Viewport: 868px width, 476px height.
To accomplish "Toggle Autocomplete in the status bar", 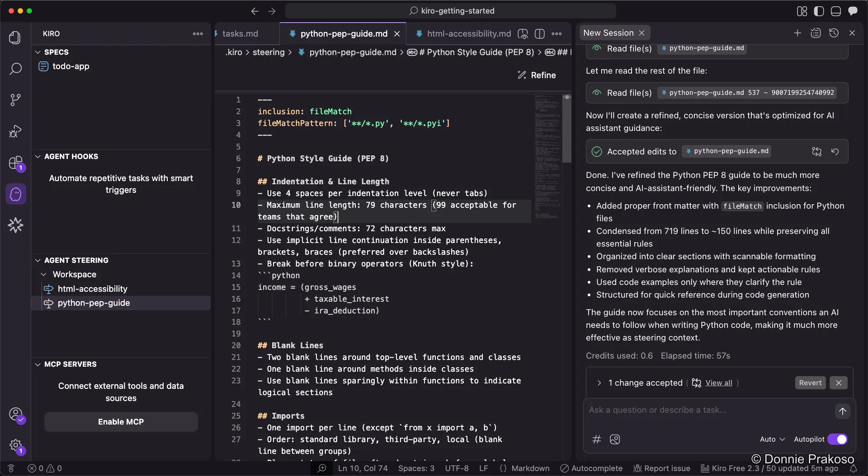I will 591,468.
